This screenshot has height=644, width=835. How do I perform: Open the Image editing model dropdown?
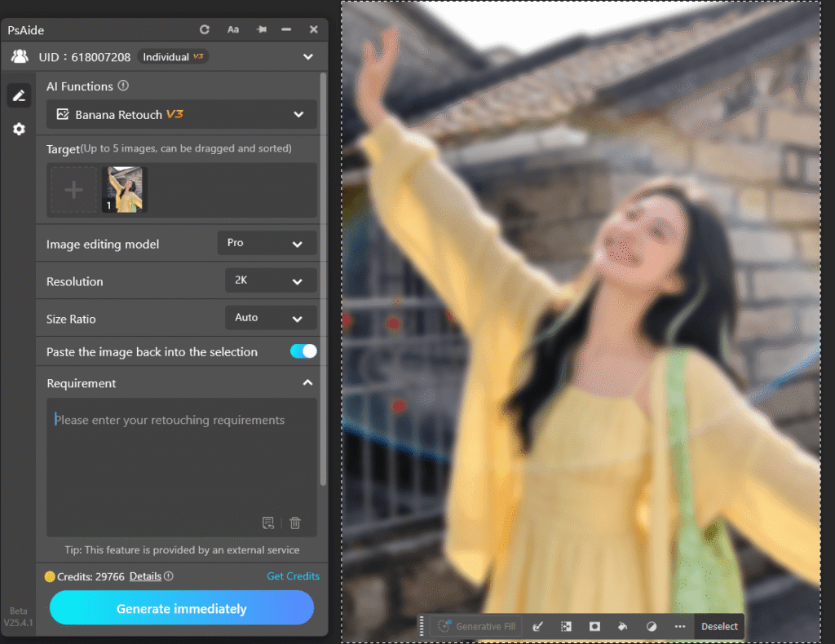tap(267, 243)
